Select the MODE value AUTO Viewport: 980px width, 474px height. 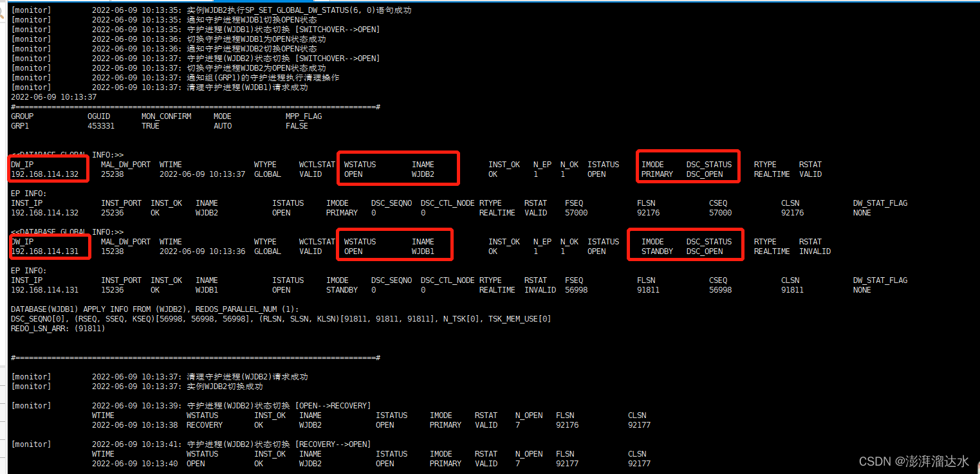tap(223, 126)
